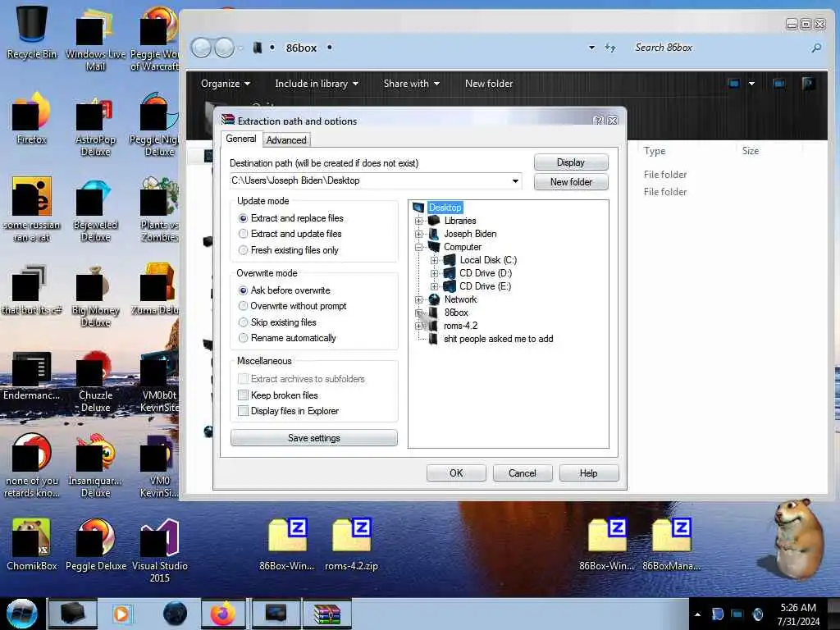Toggle the Explorer preview pane icon

click(x=779, y=84)
